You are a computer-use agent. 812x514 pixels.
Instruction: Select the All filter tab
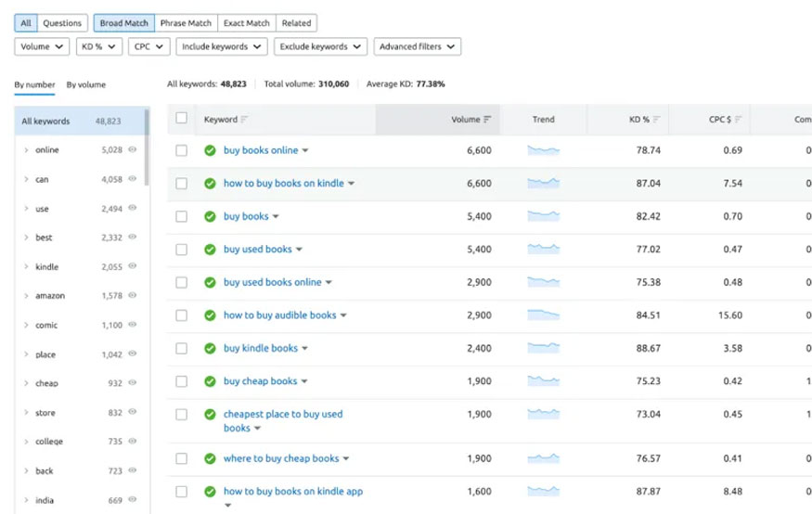click(x=26, y=23)
